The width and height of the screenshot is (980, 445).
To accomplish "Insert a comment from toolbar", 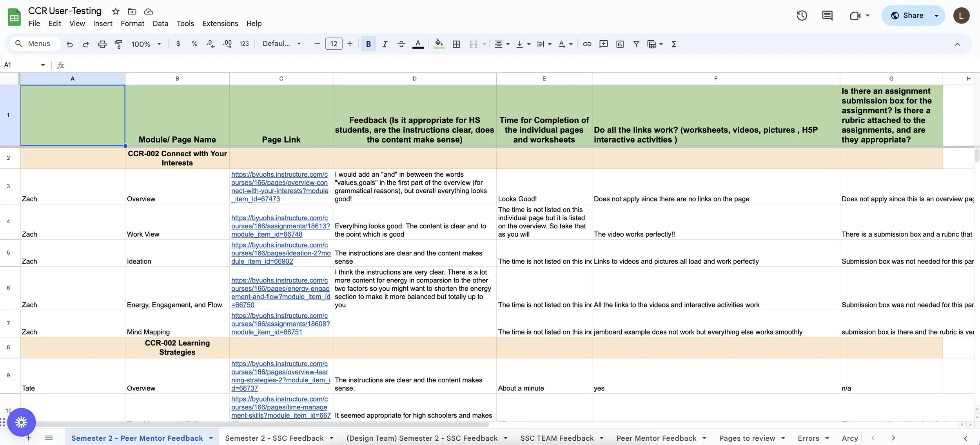I will pos(603,44).
